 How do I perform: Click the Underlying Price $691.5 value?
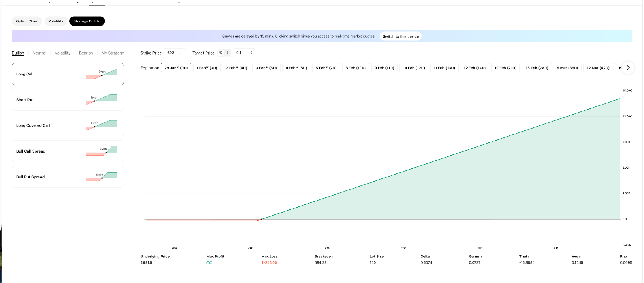(146, 263)
